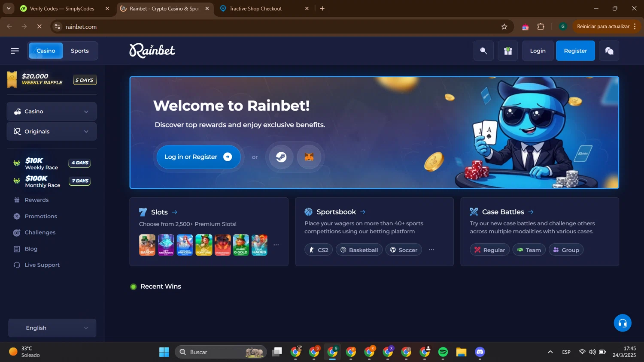Open the gift rewards icon
This screenshot has height=362, width=644.
(508, 51)
